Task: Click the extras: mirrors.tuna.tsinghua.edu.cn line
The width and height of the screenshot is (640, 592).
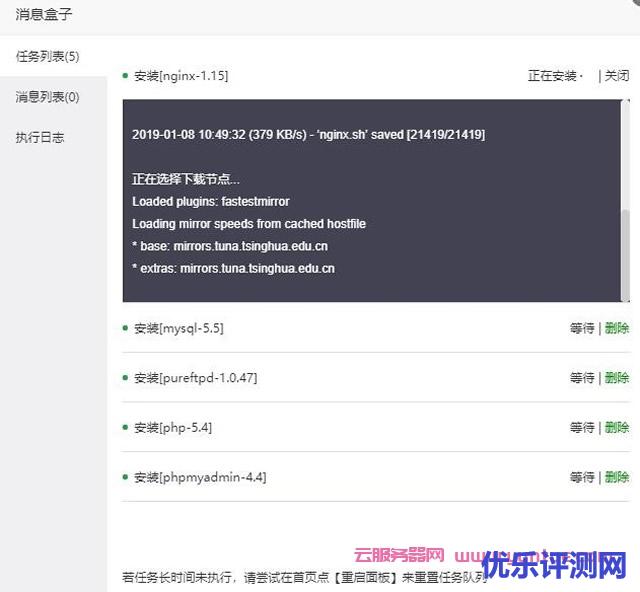Action: click(x=233, y=269)
